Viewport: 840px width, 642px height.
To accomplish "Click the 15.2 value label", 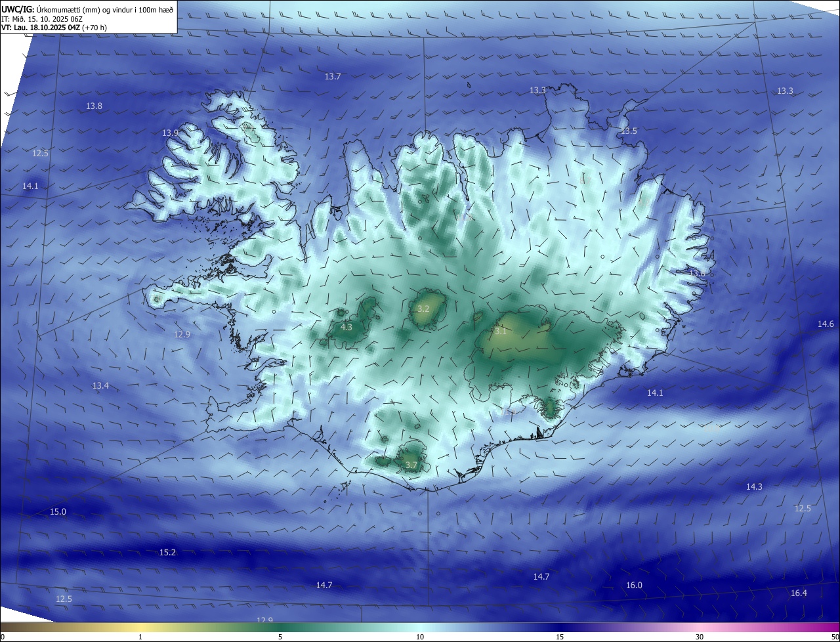I will 167,553.
